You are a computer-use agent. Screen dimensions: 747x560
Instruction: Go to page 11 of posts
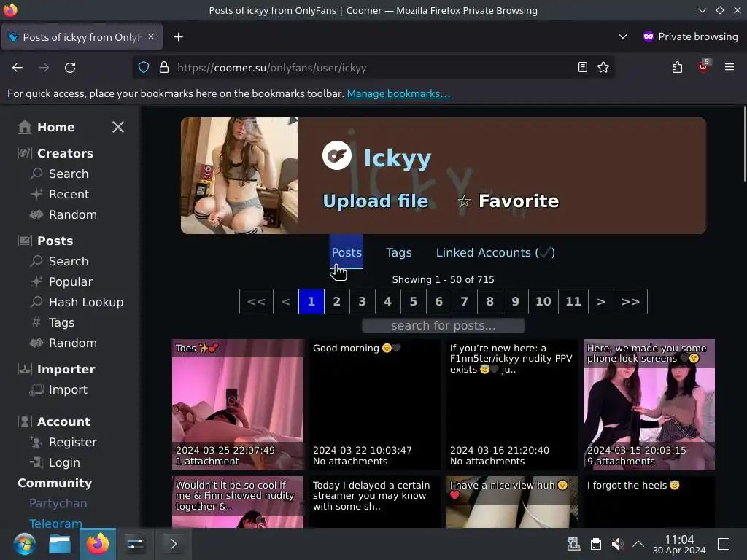click(573, 301)
